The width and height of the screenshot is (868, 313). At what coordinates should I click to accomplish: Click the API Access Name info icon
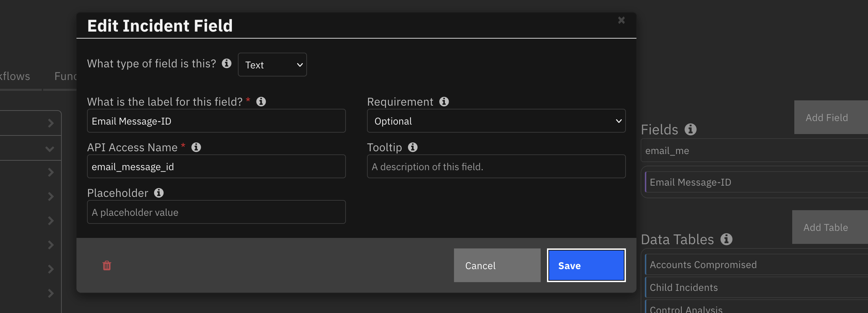pyautogui.click(x=196, y=147)
